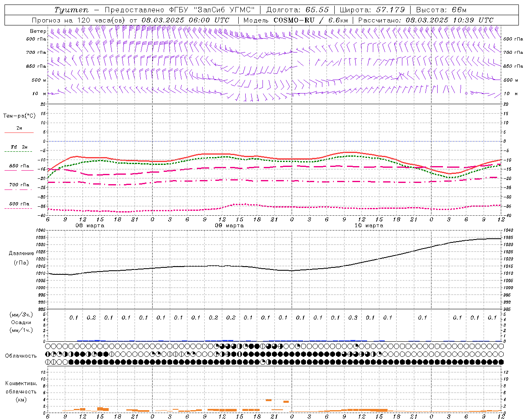Click the "Модель COSMO-RU / 6.6км" text
This screenshot has height=420, width=525.
(x=295, y=20)
